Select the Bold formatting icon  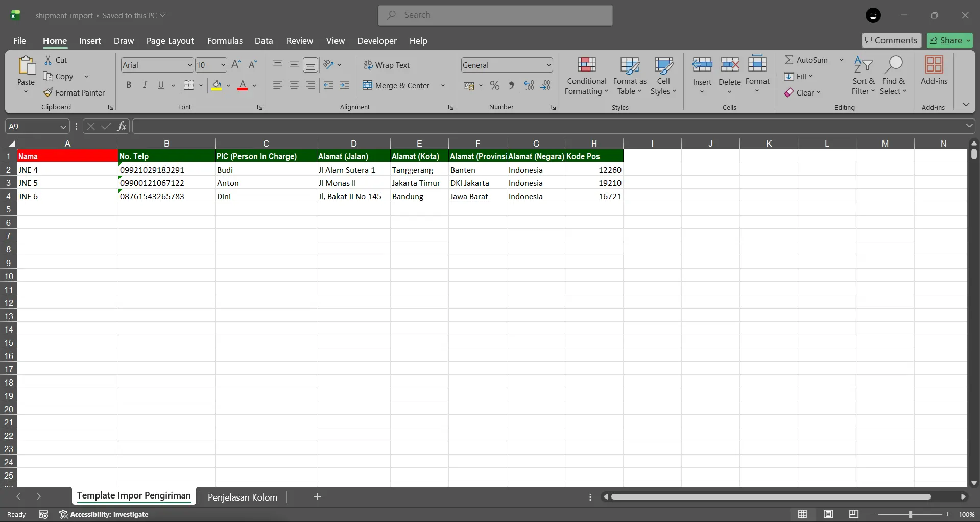click(x=129, y=85)
